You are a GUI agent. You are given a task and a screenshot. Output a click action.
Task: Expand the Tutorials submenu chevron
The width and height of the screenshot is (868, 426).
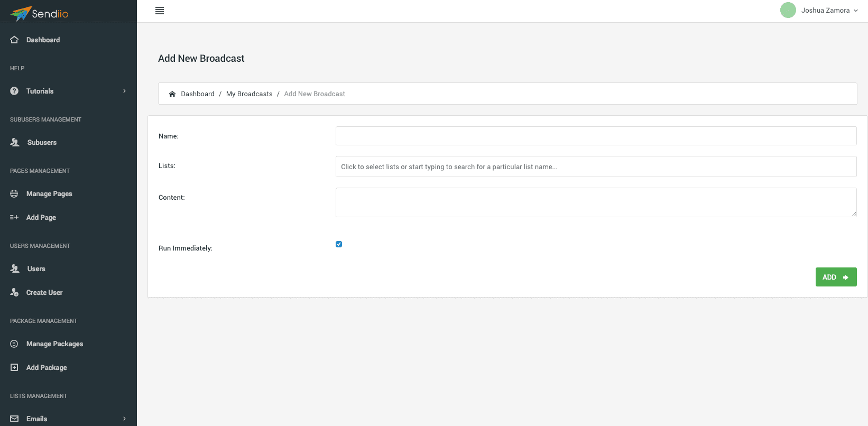(125, 91)
